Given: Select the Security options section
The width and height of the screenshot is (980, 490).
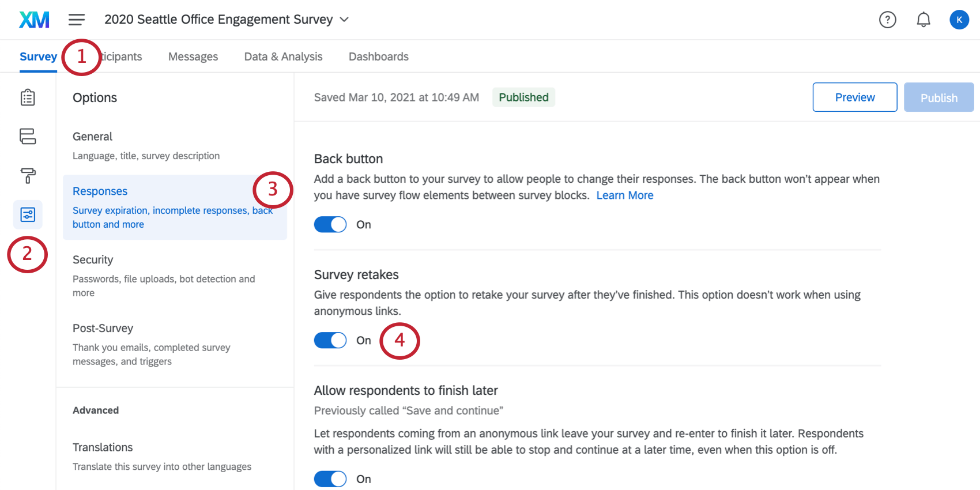Looking at the screenshot, I should [x=93, y=260].
